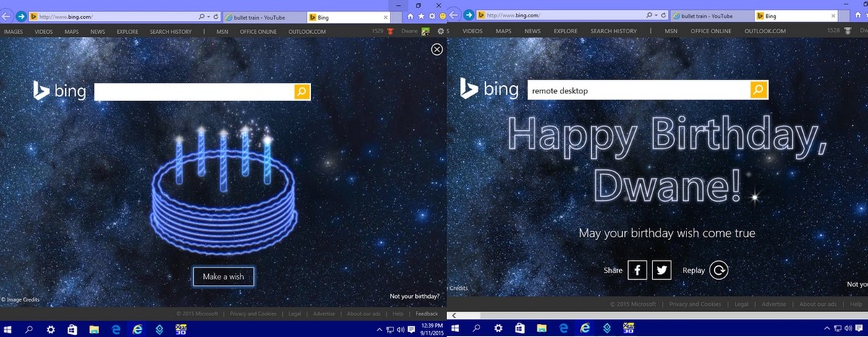Open MAPS in left Bing window
This screenshot has height=337, width=868.
(x=72, y=31)
